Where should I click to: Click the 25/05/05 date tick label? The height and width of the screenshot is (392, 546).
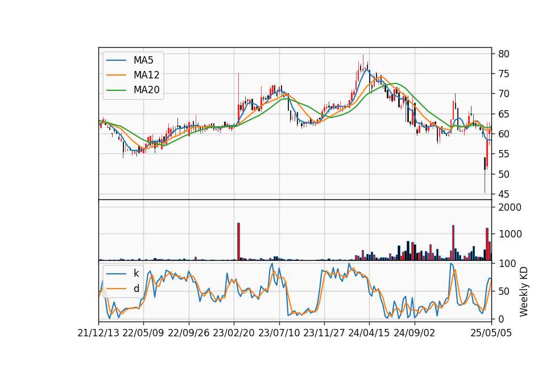tap(491, 333)
